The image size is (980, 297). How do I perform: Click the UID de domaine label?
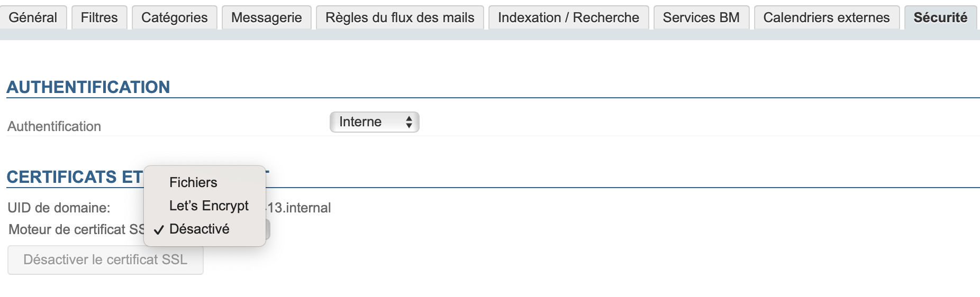pos(59,208)
